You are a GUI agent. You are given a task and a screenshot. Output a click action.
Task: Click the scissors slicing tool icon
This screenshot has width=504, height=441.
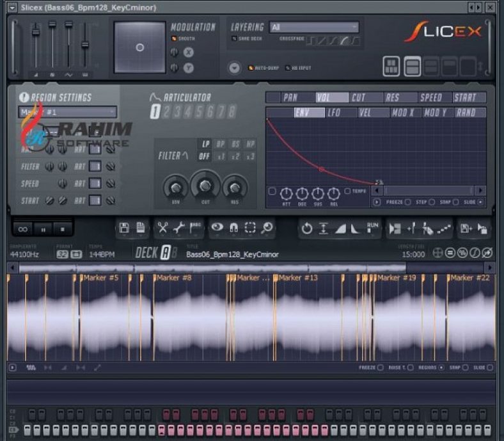pos(162,229)
